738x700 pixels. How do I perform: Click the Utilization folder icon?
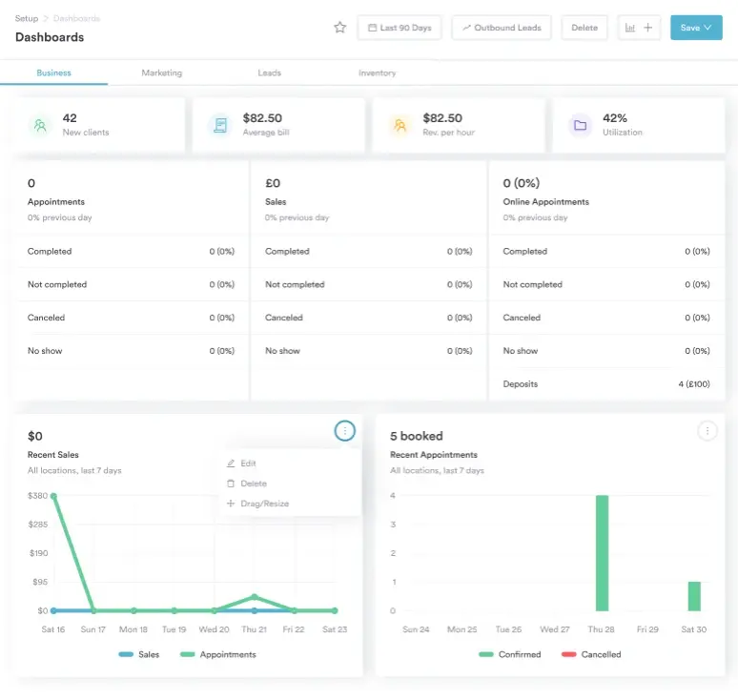[x=580, y=125]
